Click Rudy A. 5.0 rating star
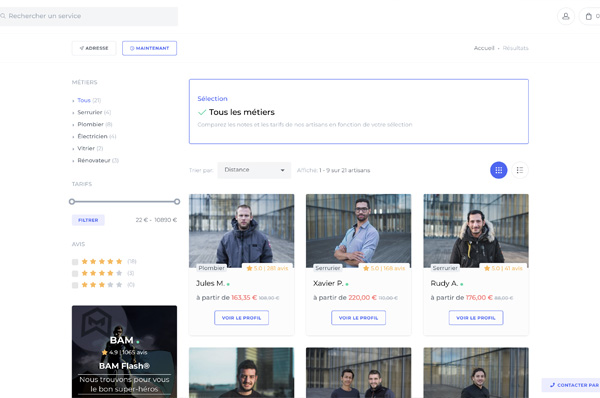The width and height of the screenshot is (600, 398). click(487, 268)
